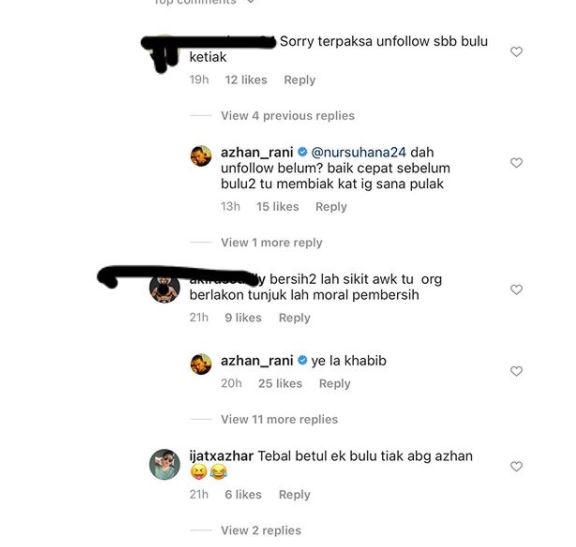Like azhan_rani's 'ye la khabib' reply heart

click(516, 371)
